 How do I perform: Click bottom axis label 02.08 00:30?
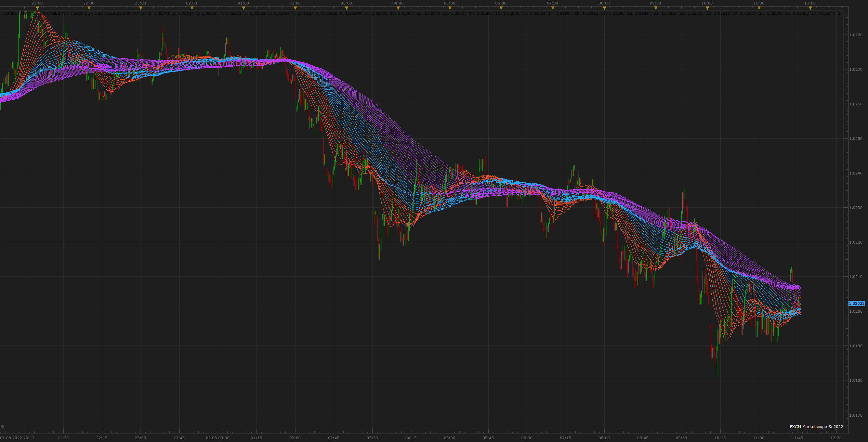pos(218,438)
